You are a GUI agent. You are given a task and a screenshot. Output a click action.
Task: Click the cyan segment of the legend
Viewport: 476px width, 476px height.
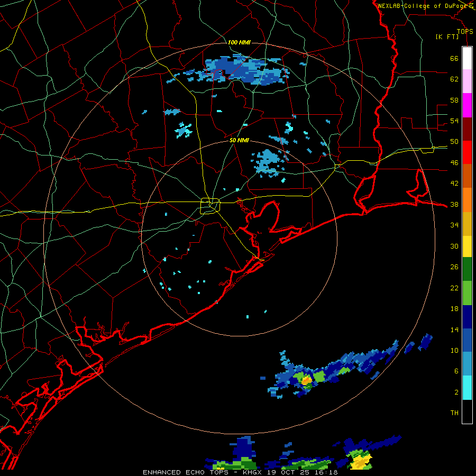pyautogui.click(x=467, y=388)
